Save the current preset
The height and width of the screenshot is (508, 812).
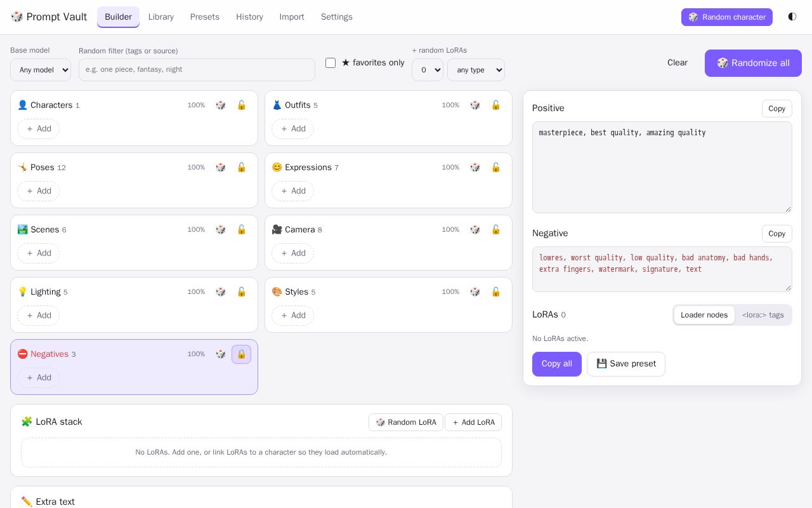[x=626, y=364]
